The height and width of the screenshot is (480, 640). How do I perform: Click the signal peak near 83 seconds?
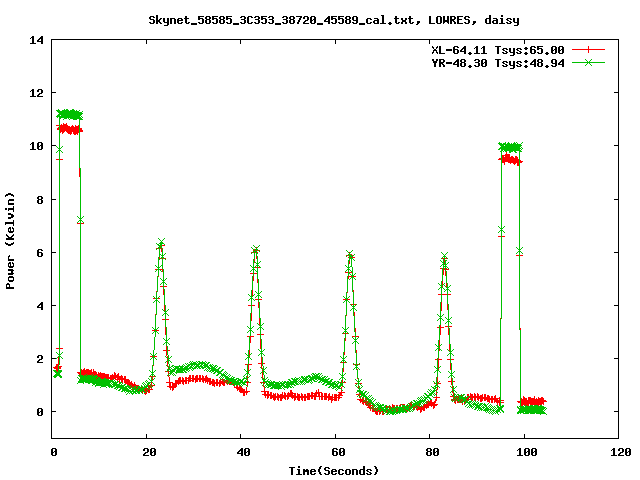click(444, 257)
